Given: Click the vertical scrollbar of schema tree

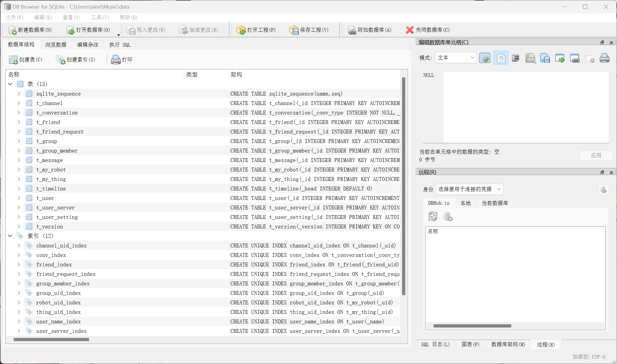Looking at the screenshot, I should coord(404,186).
